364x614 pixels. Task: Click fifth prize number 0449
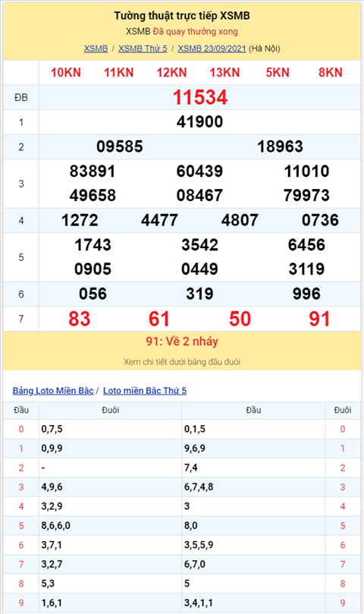[199, 269]
